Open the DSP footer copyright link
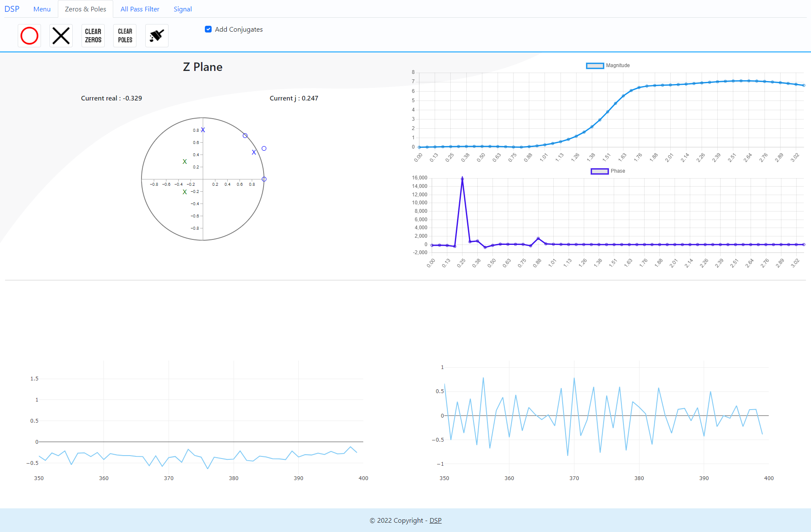Image resolution: width=811 pixels, height=532 pixels. [x=435, y=520]
